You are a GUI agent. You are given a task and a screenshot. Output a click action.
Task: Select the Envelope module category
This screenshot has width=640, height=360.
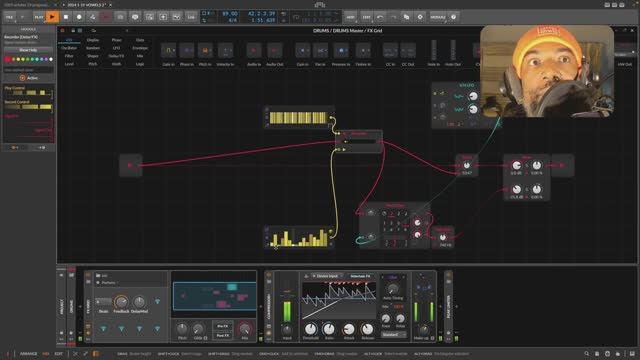(x=140, y=48)
